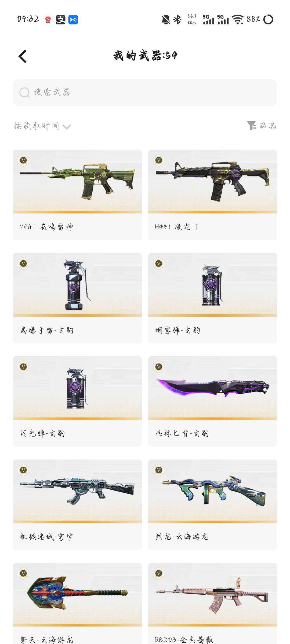Select the 机械迷城-穹宇 rifle thumbnail
290x644 pixels.
coord(77,491)
